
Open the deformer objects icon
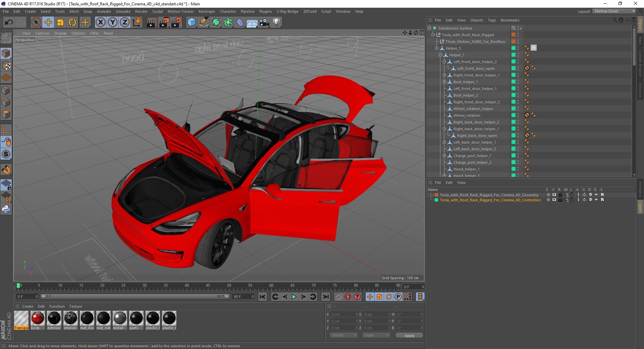click(x=240, y=22)
